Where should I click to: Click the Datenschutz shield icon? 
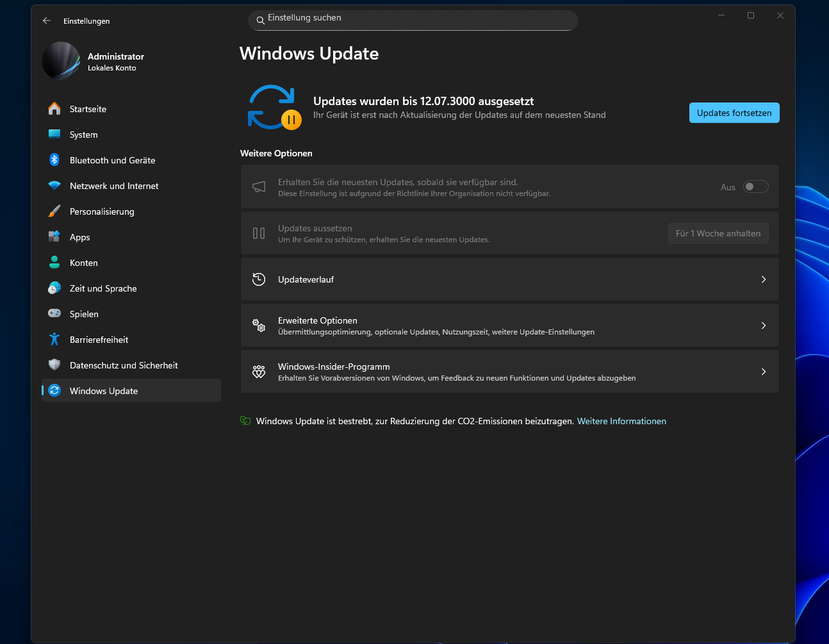click(x=54, y=365)
